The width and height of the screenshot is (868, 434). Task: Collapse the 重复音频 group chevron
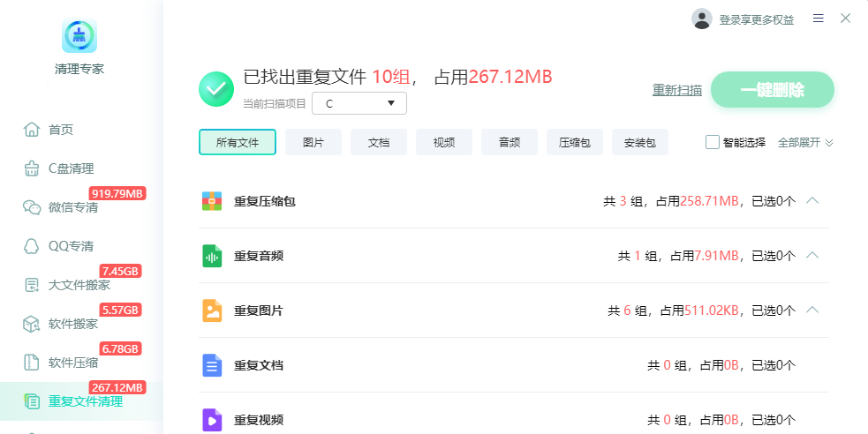[812, 256]
